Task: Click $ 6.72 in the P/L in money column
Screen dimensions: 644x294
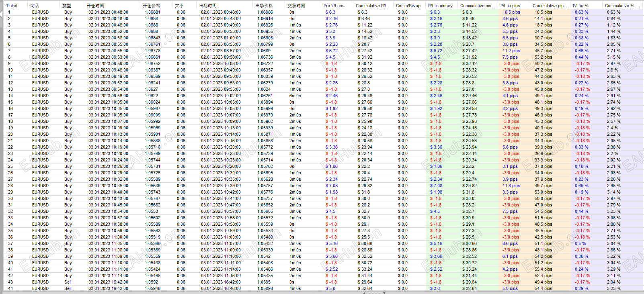Action: (x=436, y=51)
